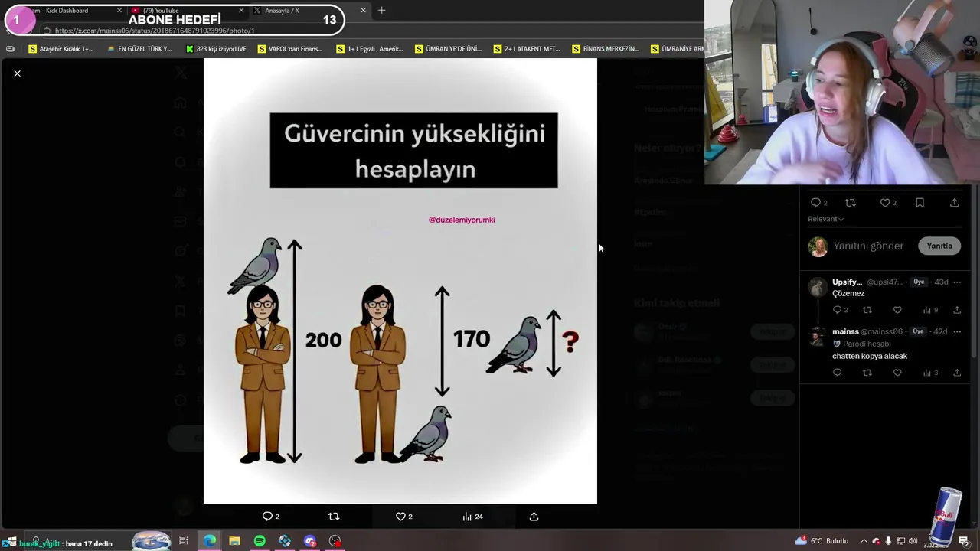Open Discord on the taskbar
980x551 pixels.
click(x=310, y=541)
